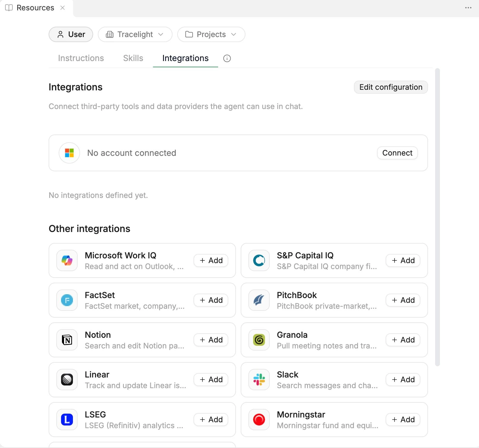
Task: Add the PitchBook integration
Action: coord(403,300)
